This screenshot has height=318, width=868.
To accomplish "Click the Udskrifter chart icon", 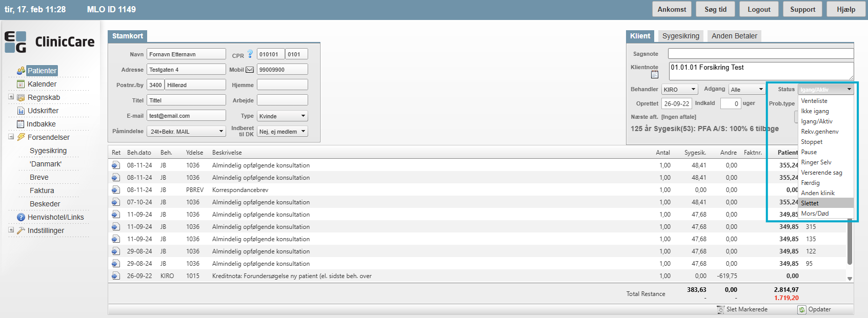I will (21, 111).
